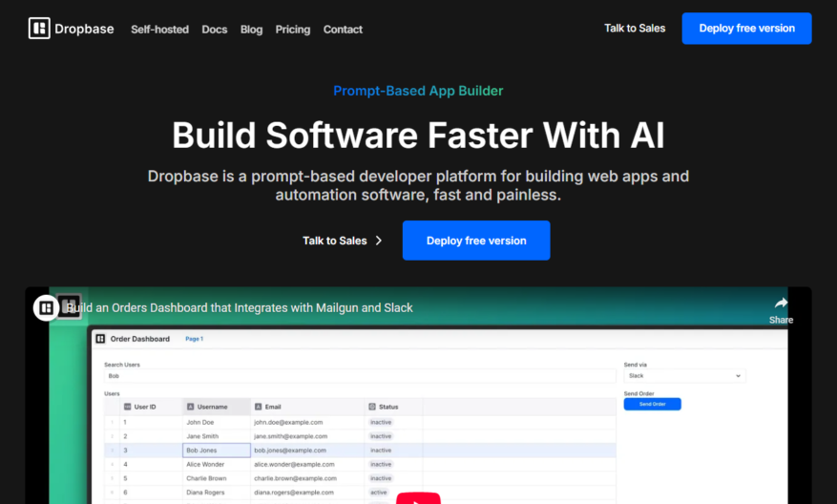Click the Search Users input field
The image size is (837, 504).
360,376
